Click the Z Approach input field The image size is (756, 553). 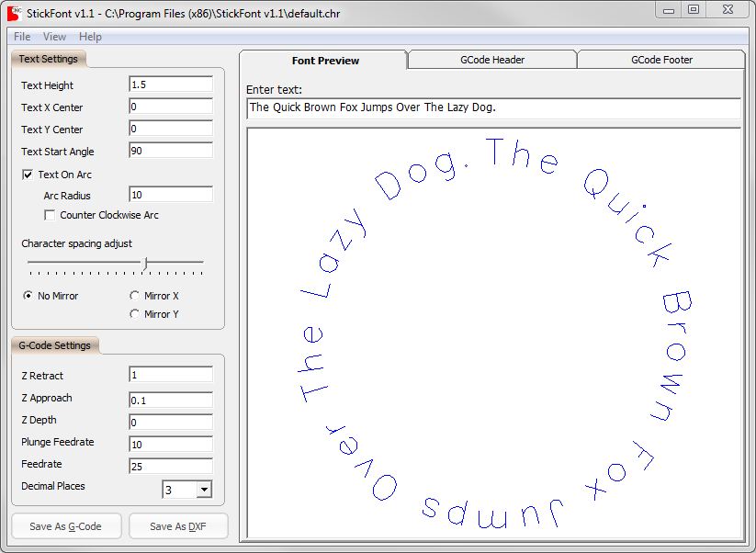(171, 401)
